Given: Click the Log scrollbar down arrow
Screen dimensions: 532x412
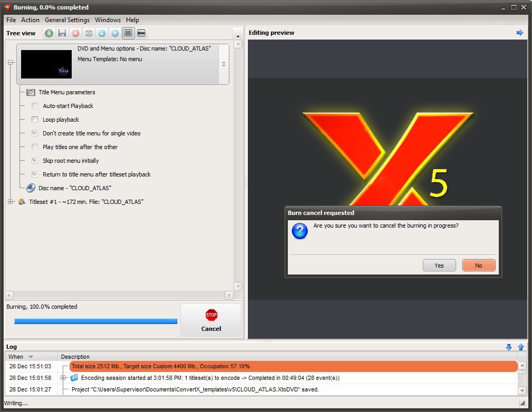Looking at the screenshot, I should tap(522, 390).
